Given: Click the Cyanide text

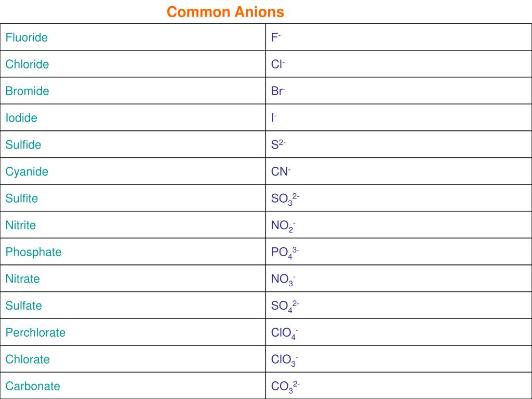Looking at the screenshot, I should (27, 171).
